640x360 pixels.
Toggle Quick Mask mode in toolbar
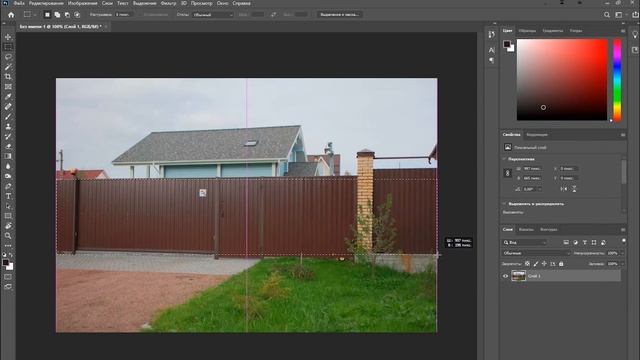point(8,277)
